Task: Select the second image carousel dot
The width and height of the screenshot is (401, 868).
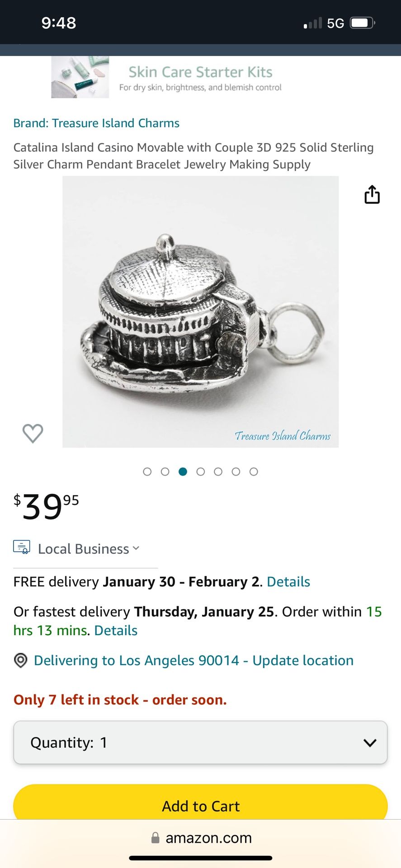Action: coord(165,472)
